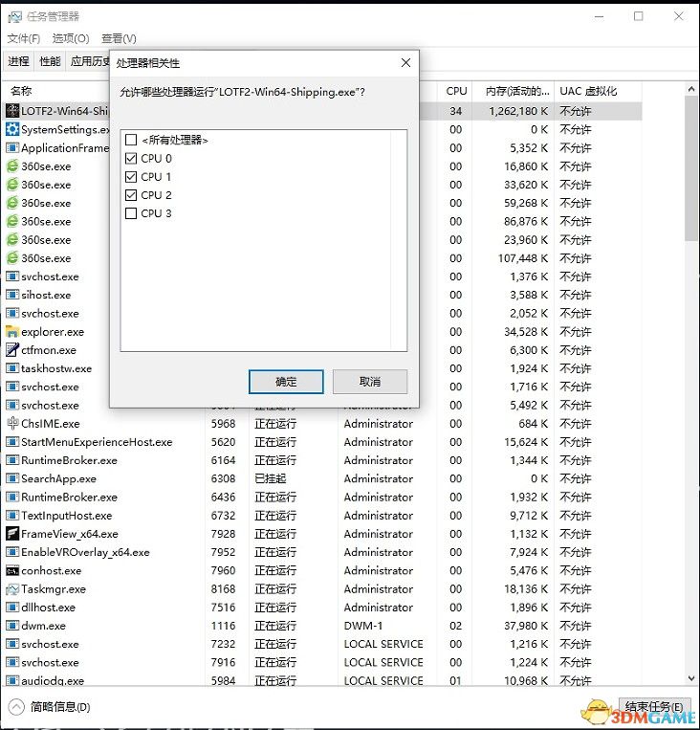Image resolution: width=700 pixels, height=730 pixels.
Task: Click the taskhostw.exe process icon
Action: click(12, 368)
